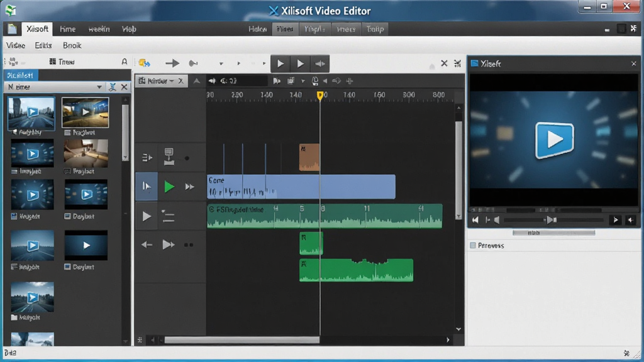Mute audio with preview panel speaker icon
This screenshot has width=644, height=362.
tap(497, 221)
